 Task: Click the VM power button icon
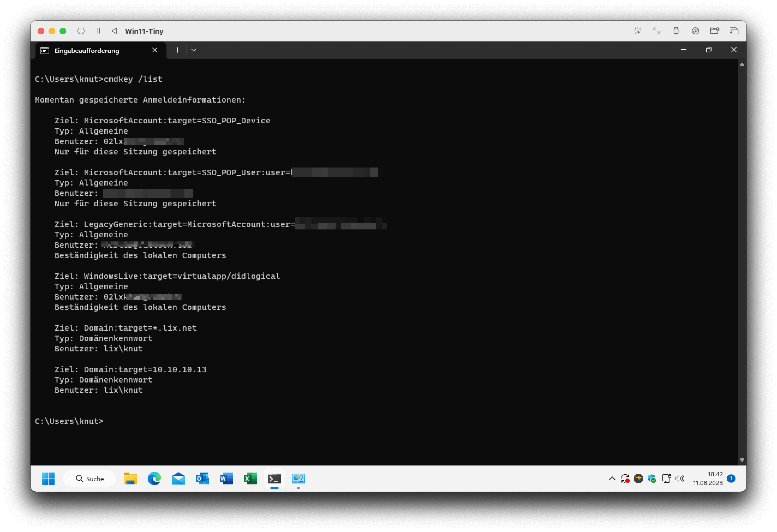81,31
